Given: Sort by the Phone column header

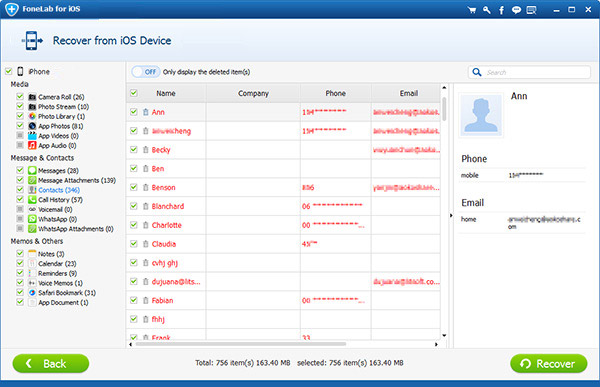Looking at the screenshot, I should pyautogui.click(x=336, y=93).
